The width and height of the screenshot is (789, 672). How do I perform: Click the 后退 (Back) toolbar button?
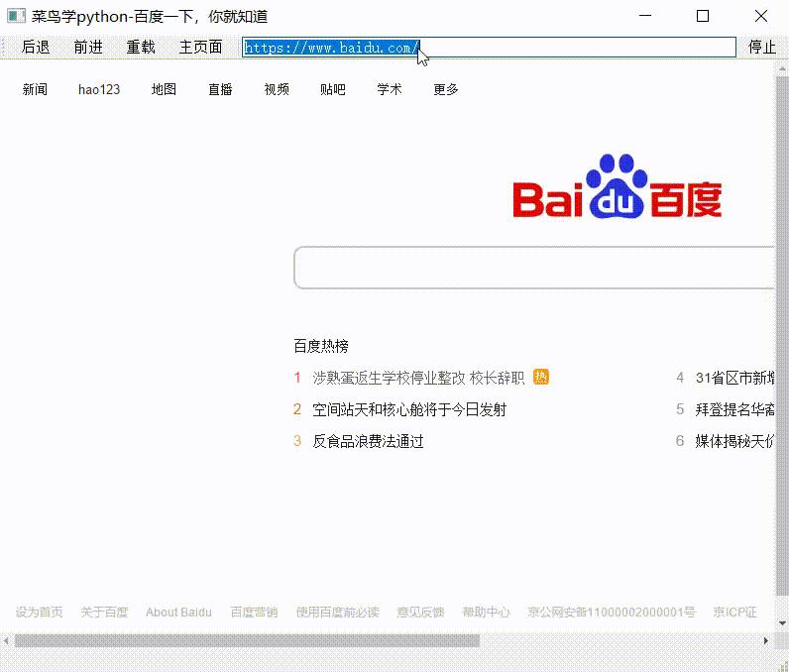point(36,48)
